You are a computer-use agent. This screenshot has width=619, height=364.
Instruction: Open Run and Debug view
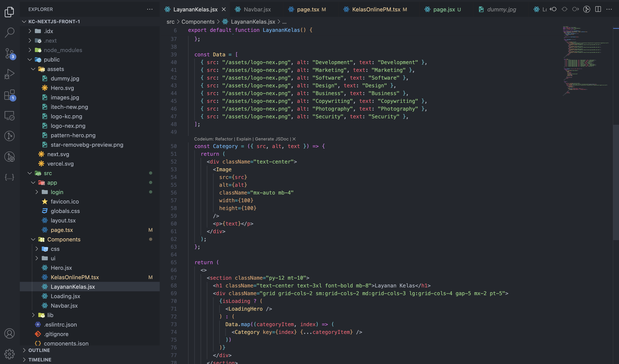coord(9,74)
